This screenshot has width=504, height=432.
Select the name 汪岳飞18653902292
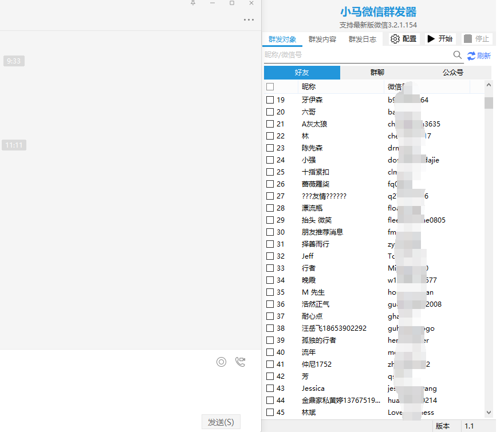click(x=334, y=328)
